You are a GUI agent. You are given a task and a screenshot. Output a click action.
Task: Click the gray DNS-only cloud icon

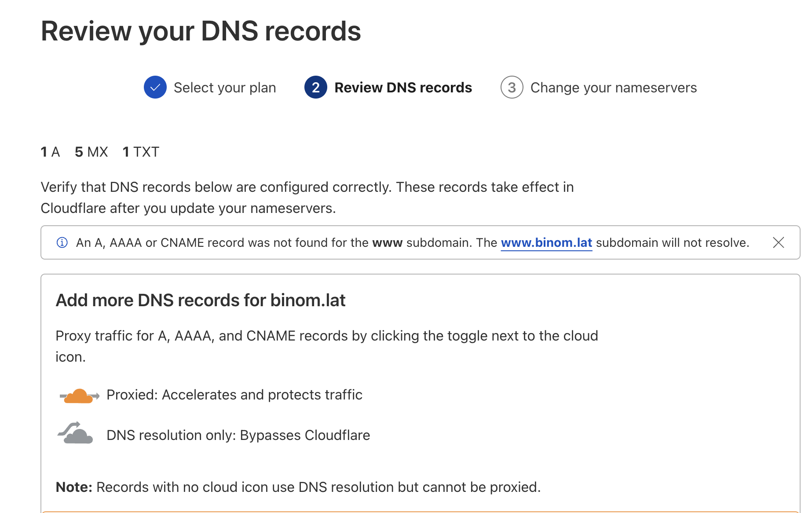(76, 433)
